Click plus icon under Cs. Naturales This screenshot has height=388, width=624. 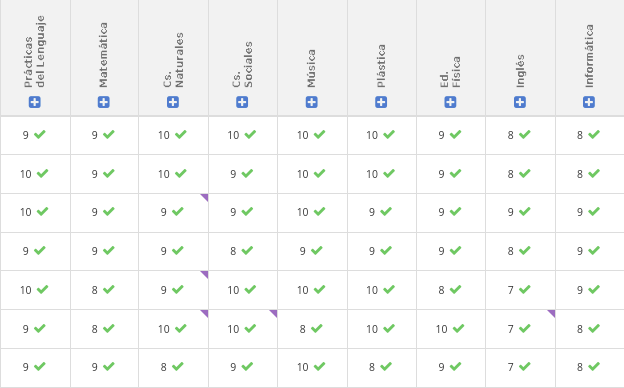click(x=173, y=102)
